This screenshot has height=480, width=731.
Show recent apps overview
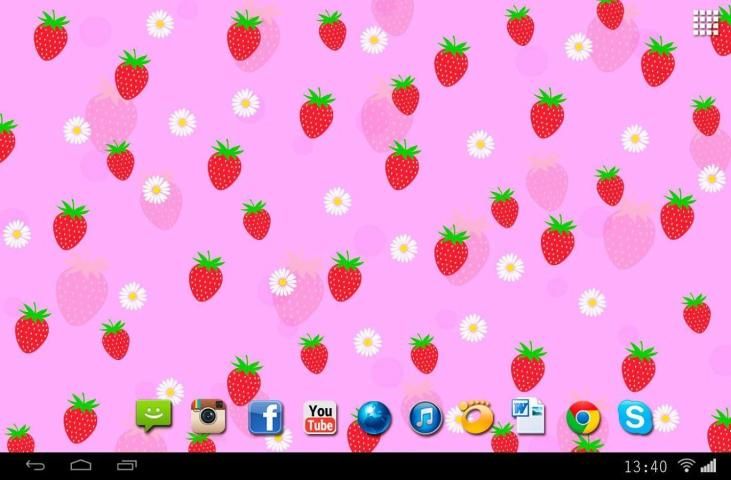127,466
